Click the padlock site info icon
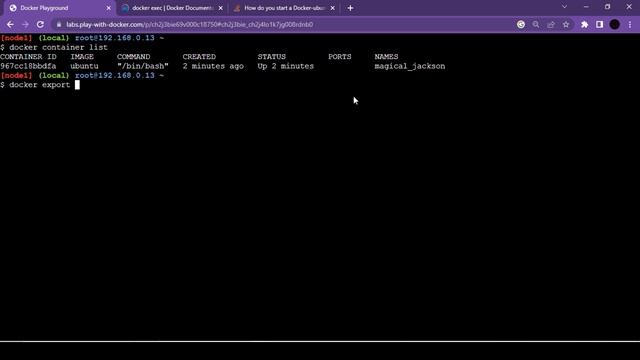Screen dimensions: 640x360 click(x=59, y=24)
